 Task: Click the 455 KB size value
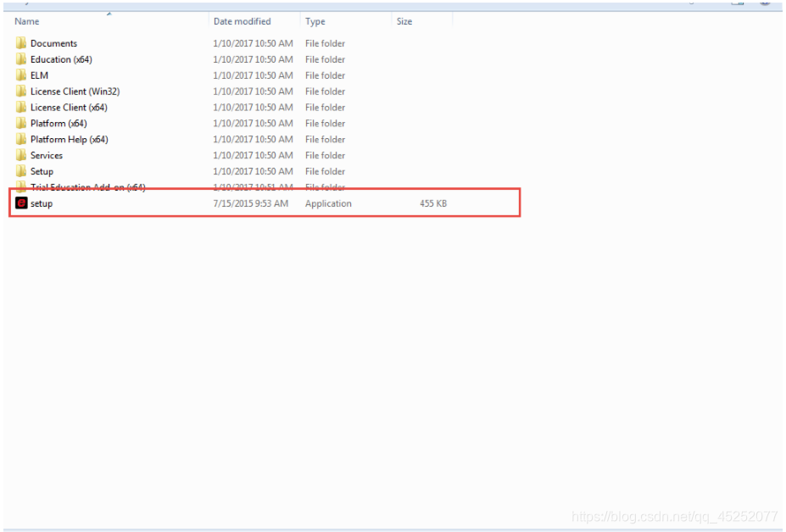coord(432,203)
